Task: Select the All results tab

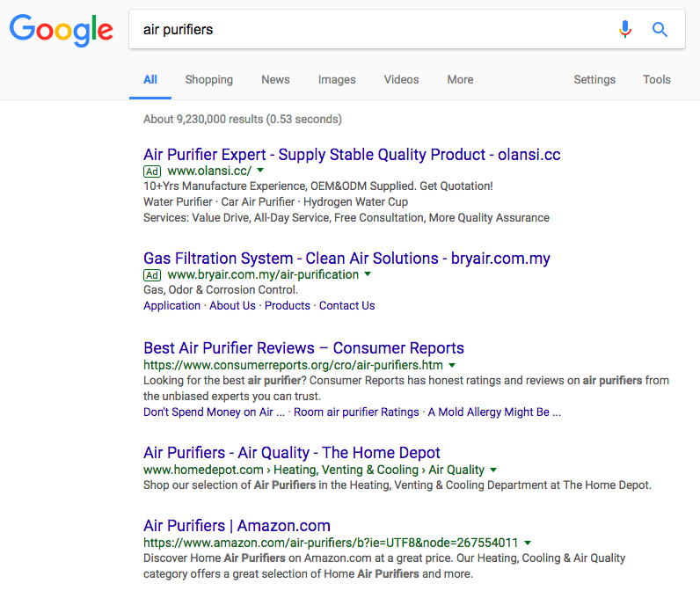Action: [150, 79]
